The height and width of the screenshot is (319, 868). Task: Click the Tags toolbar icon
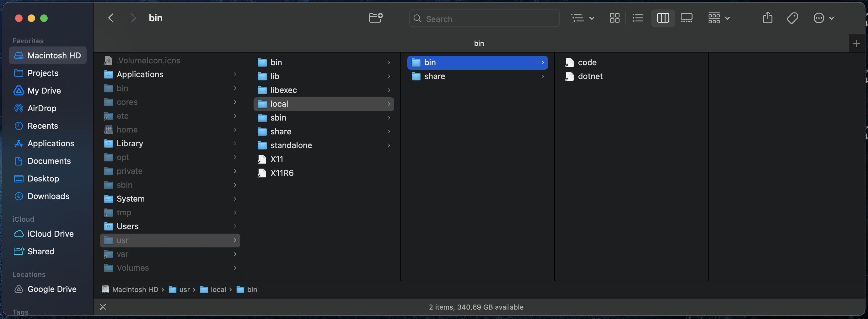pos(792,18)
